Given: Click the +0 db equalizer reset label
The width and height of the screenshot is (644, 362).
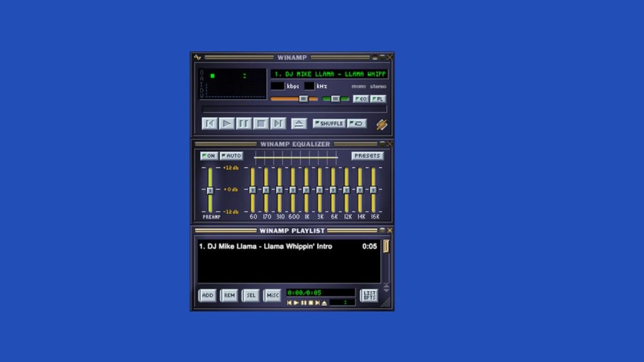Looking at the screenshot, I should 231,190.
